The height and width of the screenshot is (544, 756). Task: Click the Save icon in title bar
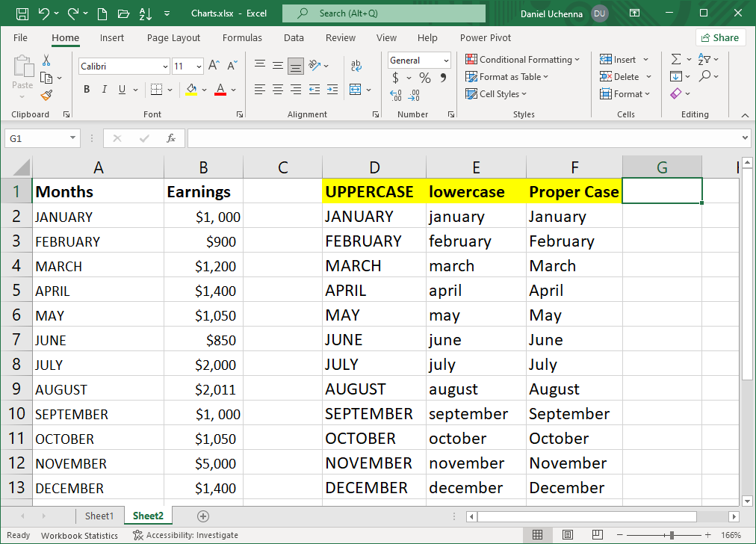click(x=22, y=13)
